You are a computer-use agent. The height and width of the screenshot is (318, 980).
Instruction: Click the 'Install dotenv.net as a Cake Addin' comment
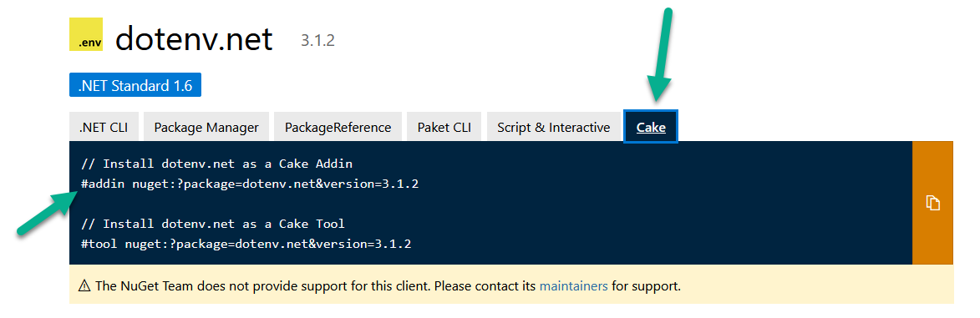click(x=217, y=164)
